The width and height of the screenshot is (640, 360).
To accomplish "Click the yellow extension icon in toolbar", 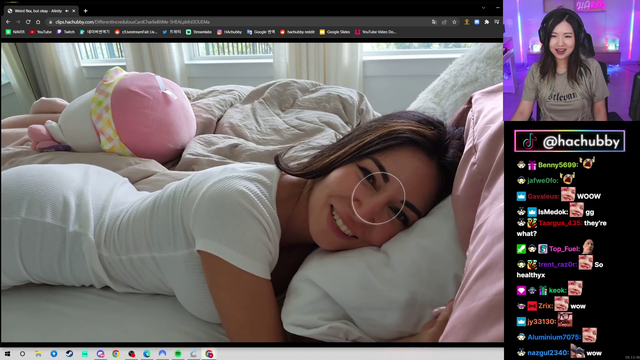I will click(467, 22).
